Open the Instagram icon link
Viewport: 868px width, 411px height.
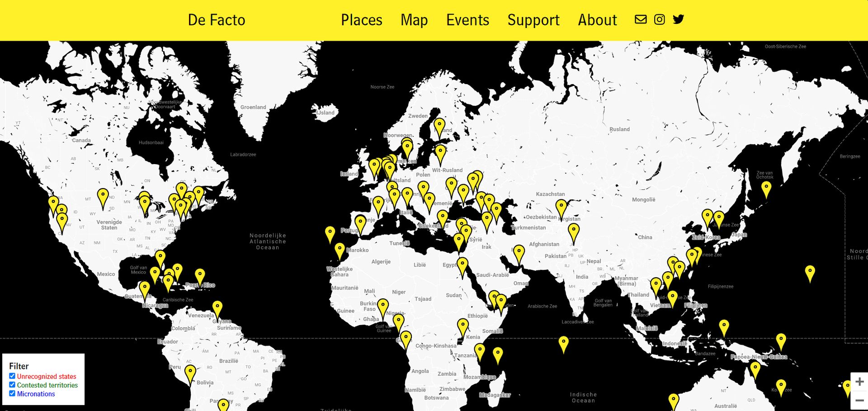pos(659,19)
